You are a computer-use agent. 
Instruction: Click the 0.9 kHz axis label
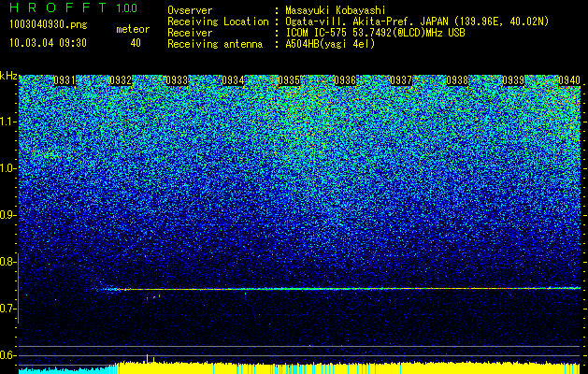click(x=7, y=215)
